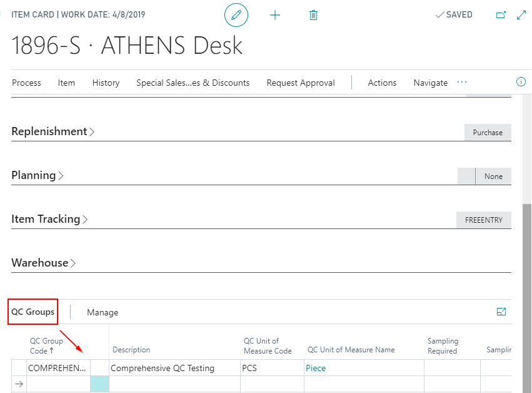Click the empty Description cell in the new row

pyautogui.click(x=174, y=384)
